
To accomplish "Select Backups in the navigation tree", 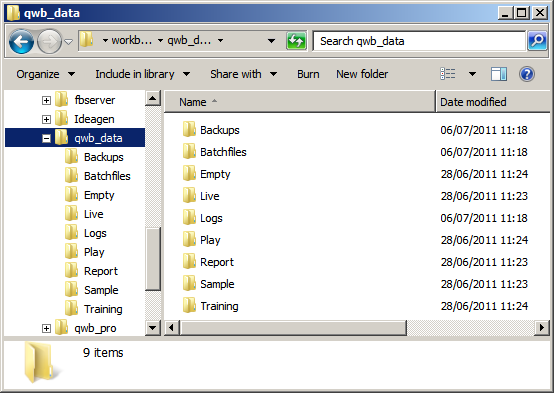I will tap(104, 157).
